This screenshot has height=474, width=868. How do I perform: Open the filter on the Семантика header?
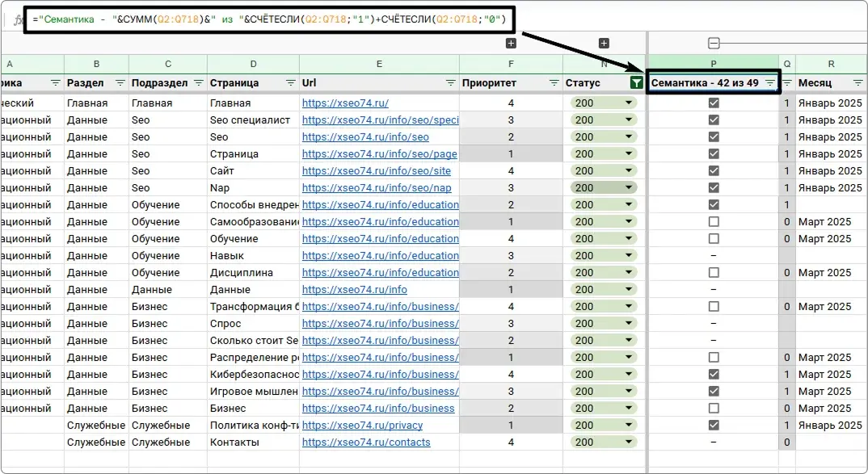tap(770, 83)
